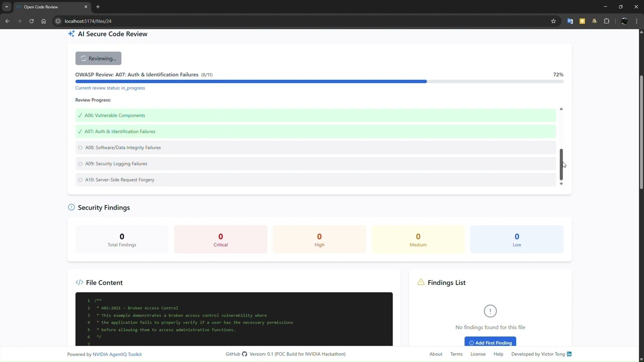Click Add First Finding button
The width and height of the screenshot is (644, 362).
coord(490,342)
